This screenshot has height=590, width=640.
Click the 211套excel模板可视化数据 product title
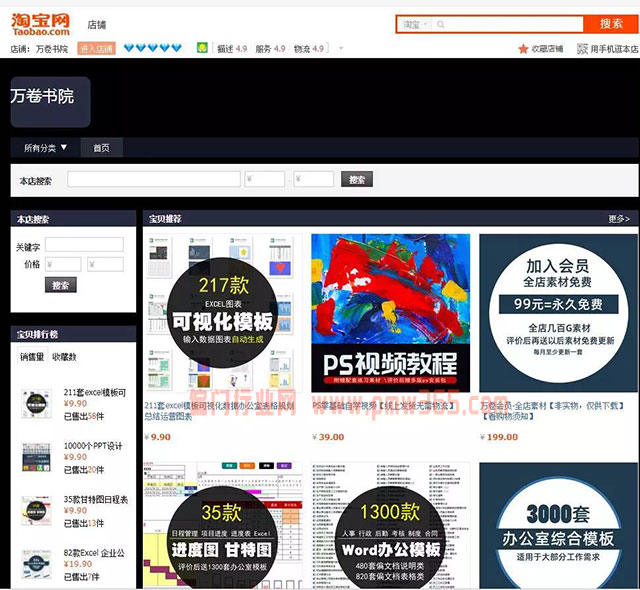pyautogui.click(x=219, y=411)
